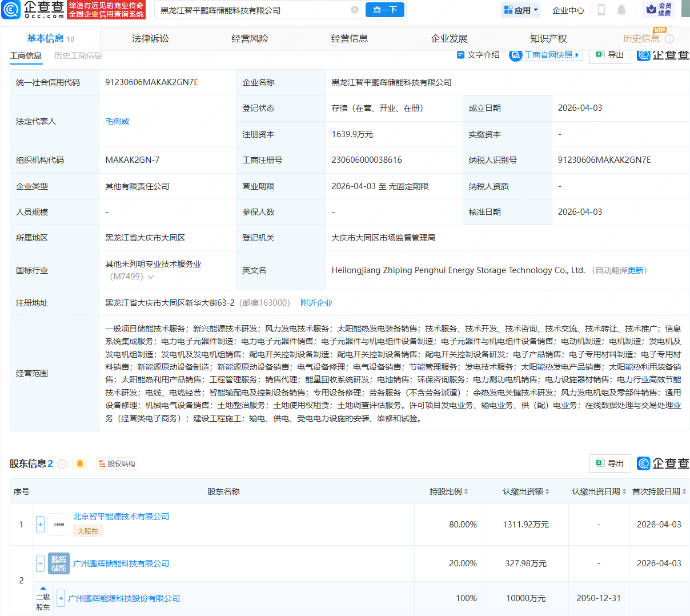Sort table by 首次持股日期 column
The image size is (690, 616).
pos(684,492)
